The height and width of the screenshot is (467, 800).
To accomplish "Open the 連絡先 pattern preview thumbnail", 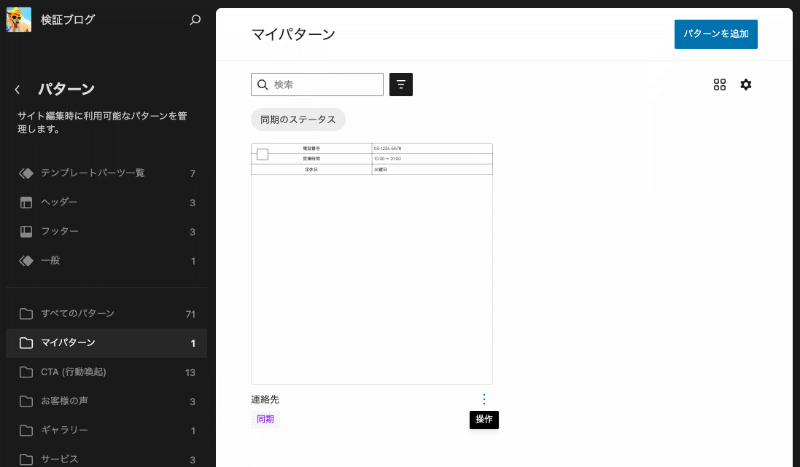I will coord(371,264).
